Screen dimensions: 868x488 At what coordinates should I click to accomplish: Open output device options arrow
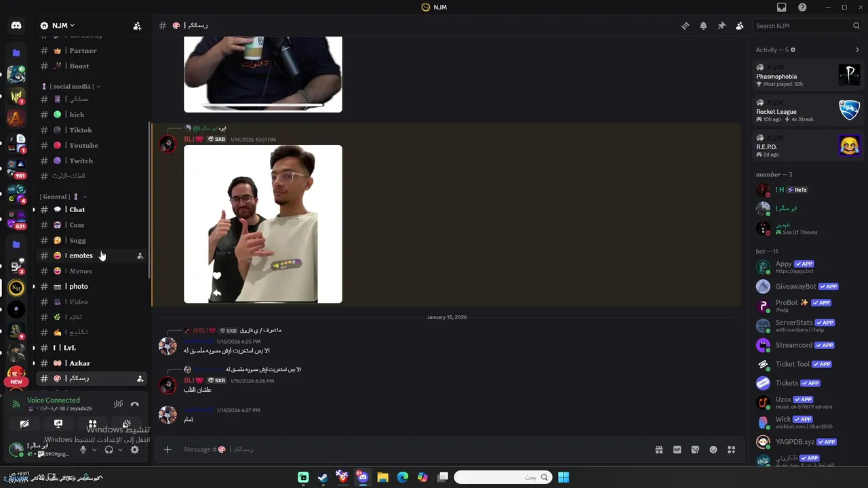(120, 449)
